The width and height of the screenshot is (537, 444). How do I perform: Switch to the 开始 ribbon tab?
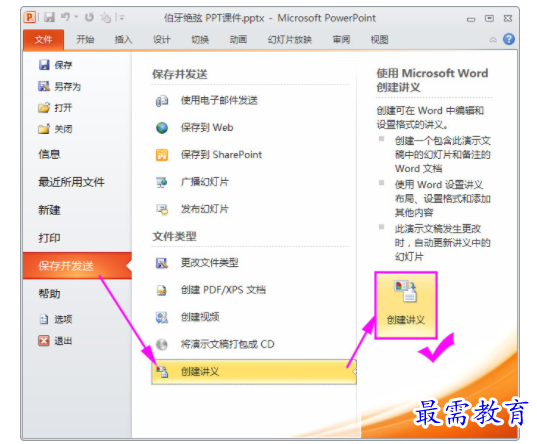[x=85, y=40]
